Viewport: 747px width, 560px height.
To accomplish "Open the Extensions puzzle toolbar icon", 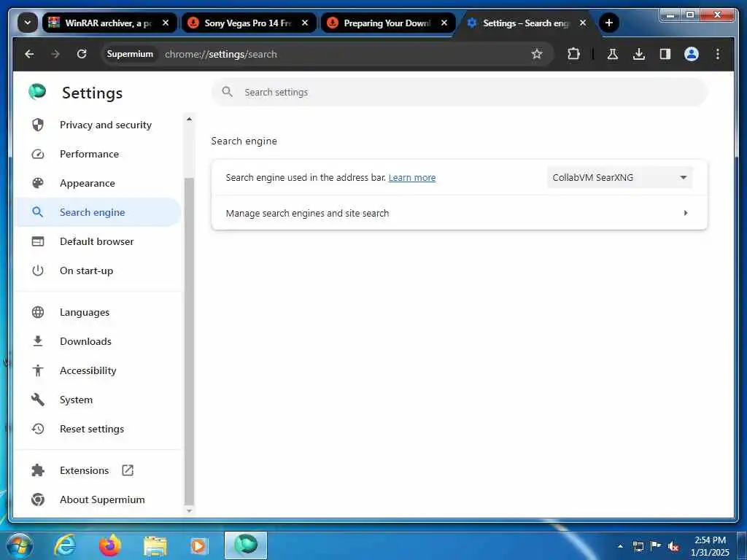I will (x=573, y=54).
